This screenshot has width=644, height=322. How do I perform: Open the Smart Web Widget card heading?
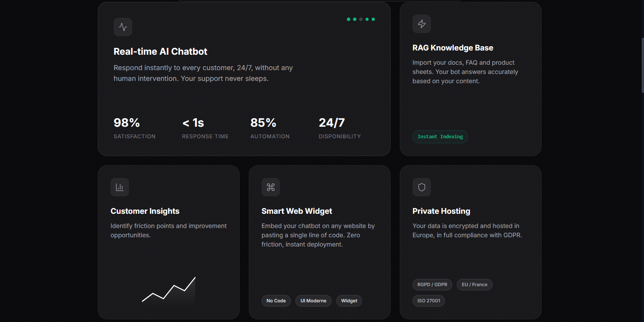pos(297,211)
